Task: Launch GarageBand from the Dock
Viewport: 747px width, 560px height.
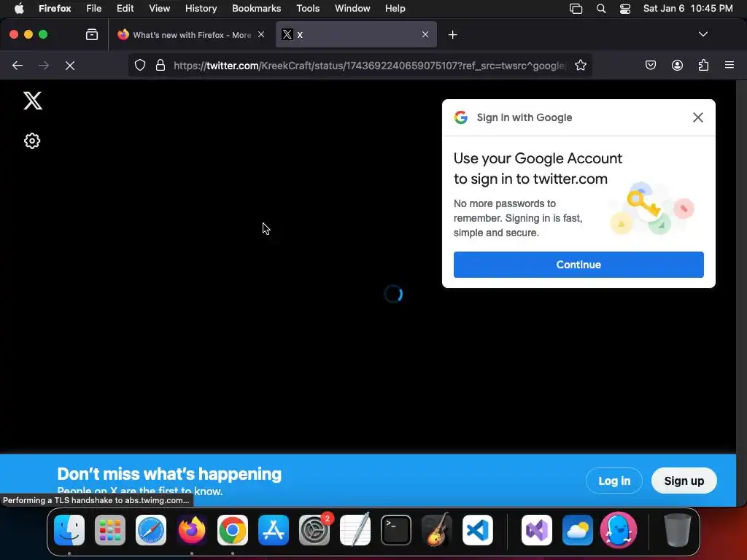Action: click(x=437, y=530)
